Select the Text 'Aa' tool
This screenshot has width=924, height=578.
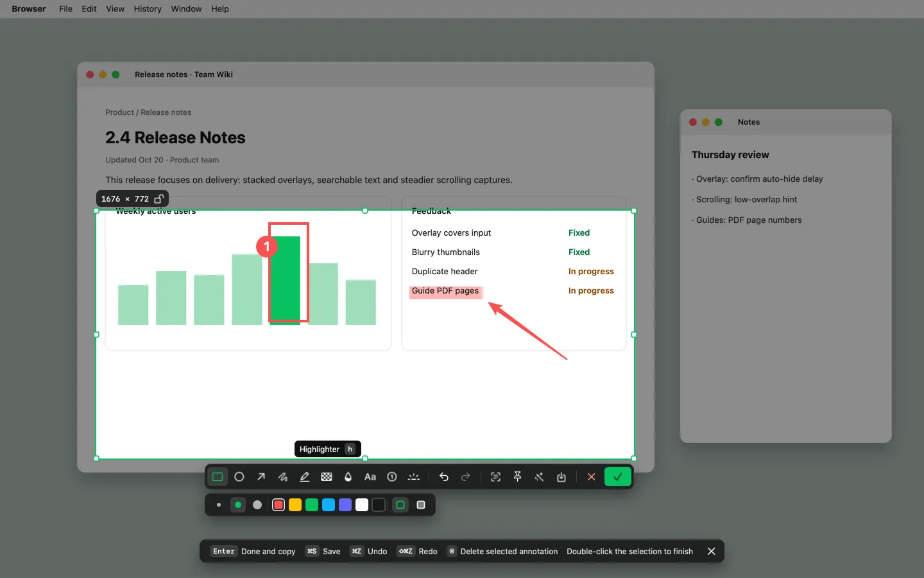[370, 477]
